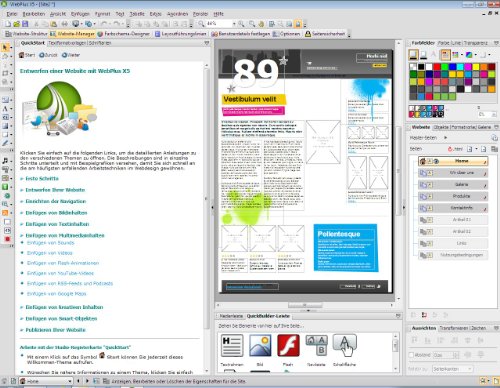500x388 pixels.
Task: Click the Flash icon in QuickBuilder-Leiste
Action: click(288, 346)
